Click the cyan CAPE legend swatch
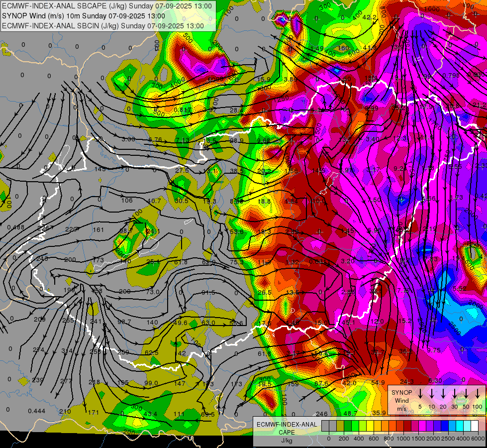The height and width of the screenshot is (448, 487). [x=459, y=426]
